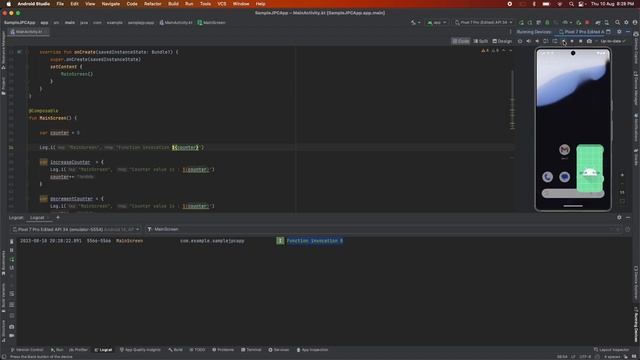The height and width of the screenshot is (360, 640).
Task: Hide the Running Devices panel
Action: (x=628, y=32)
